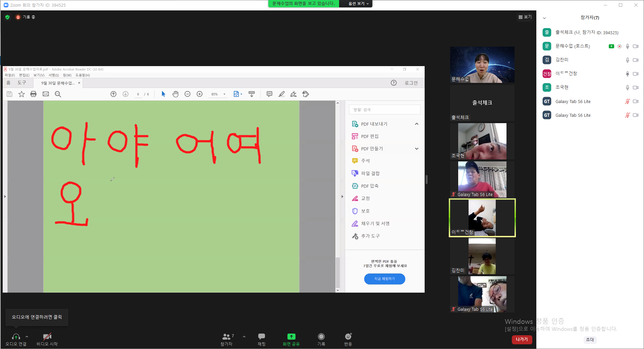
Task: Open the find text magnifier in Acrobat
Action: point(58,94)
